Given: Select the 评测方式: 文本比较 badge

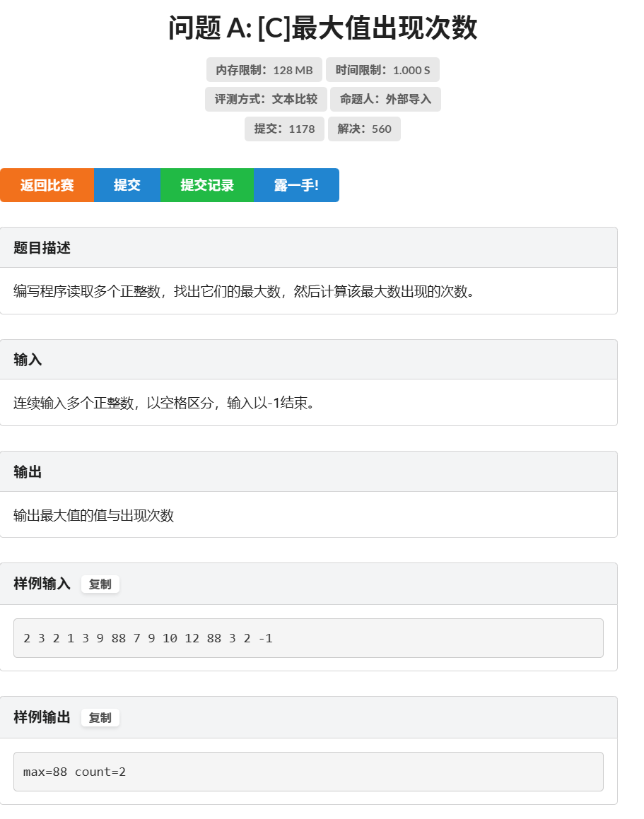Looking at the screenshot, I should (266, 99).
